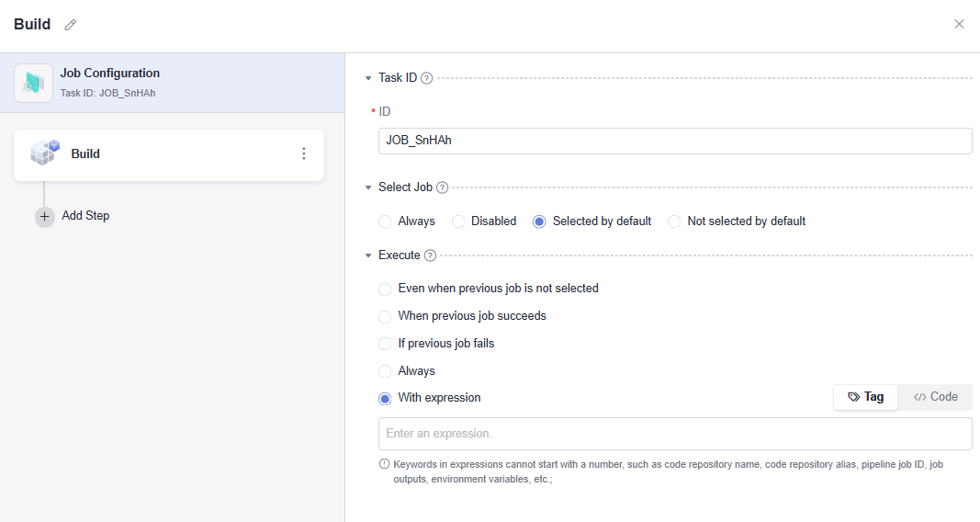Screen dimensions: 980x522
Task: Click the Task ID help question icon
Action: (426, 78)
